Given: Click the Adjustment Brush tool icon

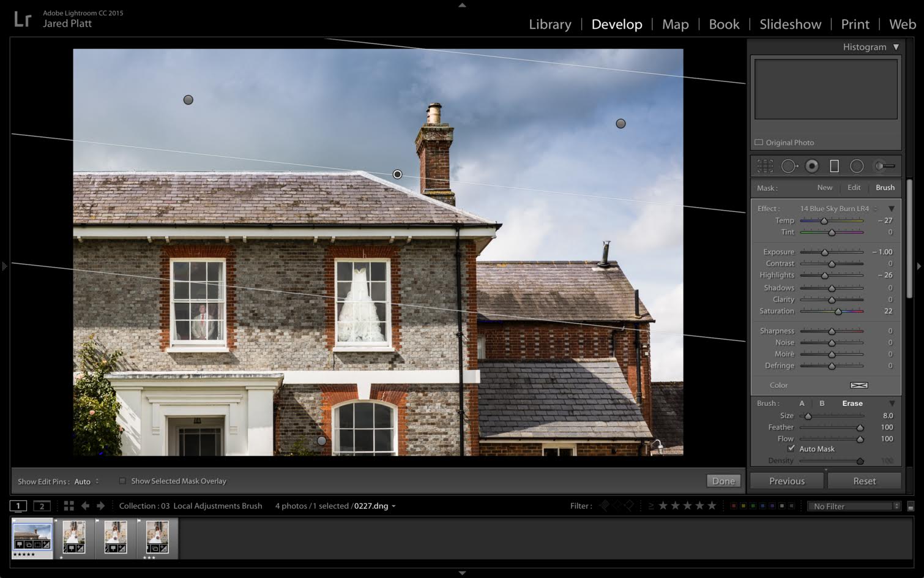Looking at the screenshot, I should tap(885, 166).
